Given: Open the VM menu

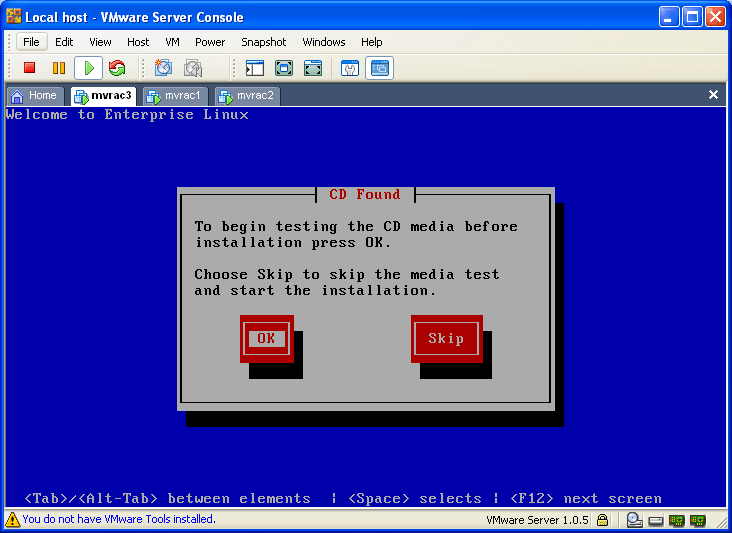Looking at the screenshot, I should (172, 42).
